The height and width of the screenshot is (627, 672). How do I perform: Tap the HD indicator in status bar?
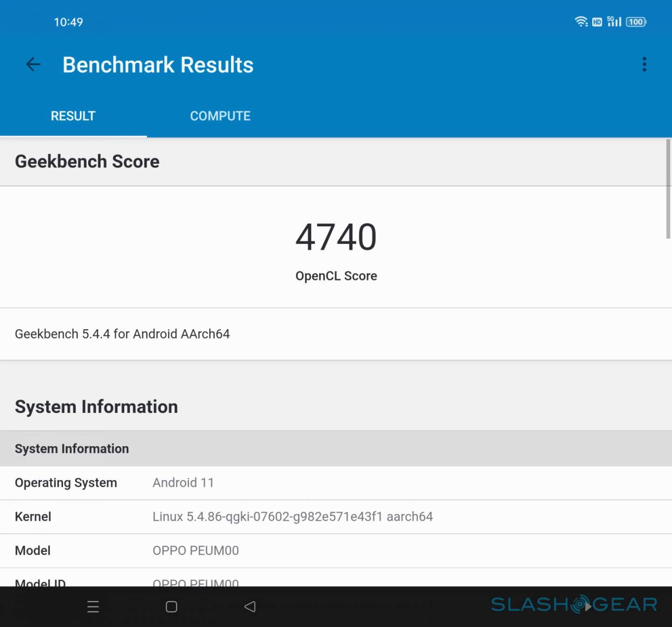click(x=597, y=22)
